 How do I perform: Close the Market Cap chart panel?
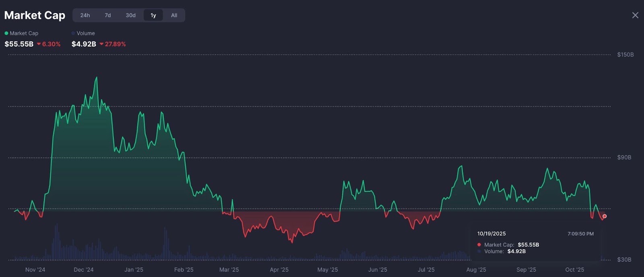point(635,15)
